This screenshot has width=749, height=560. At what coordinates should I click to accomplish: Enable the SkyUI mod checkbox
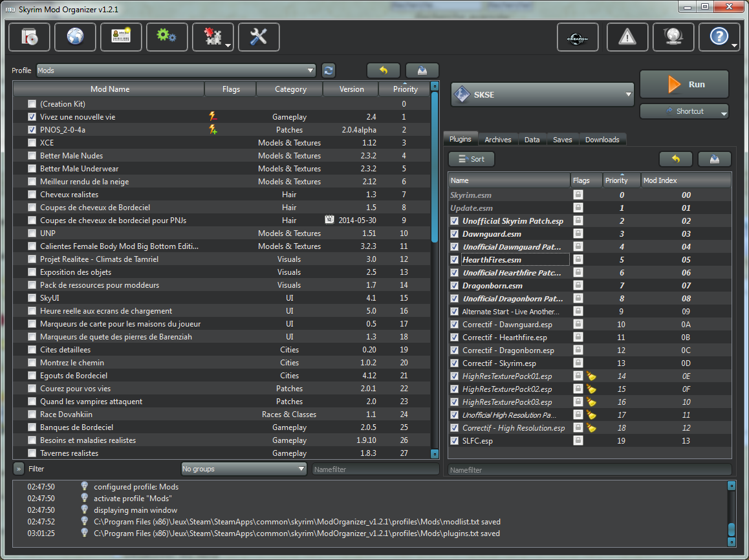32,298
